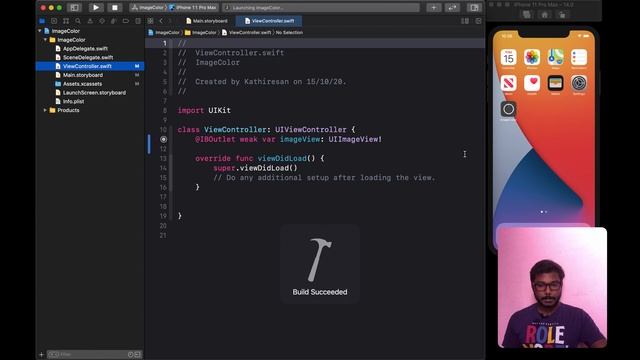Click the add file plus at navigator bottom

pyautogui.click(x=41, y=355)
